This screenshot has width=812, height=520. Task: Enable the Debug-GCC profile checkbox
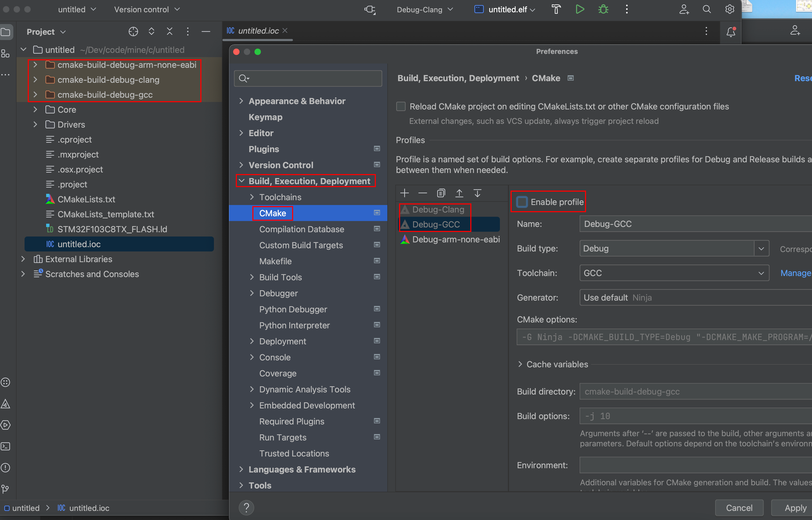pos(522,202)
